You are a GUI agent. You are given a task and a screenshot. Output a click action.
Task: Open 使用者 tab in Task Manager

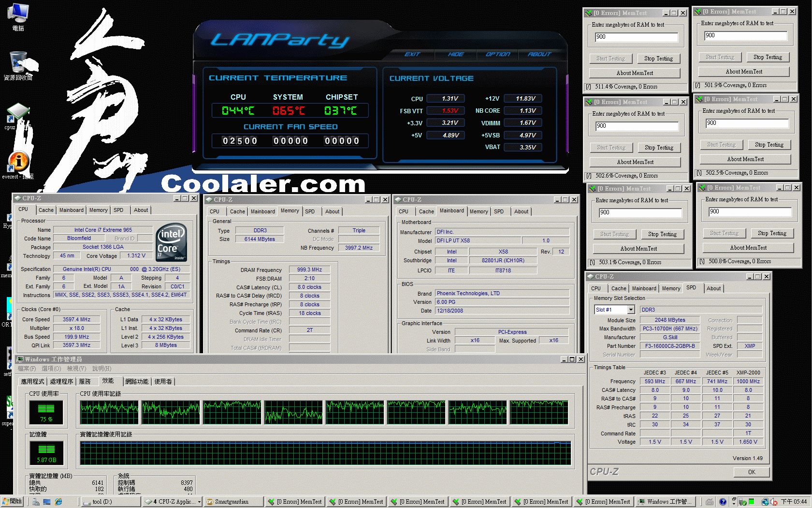[163, 382]
